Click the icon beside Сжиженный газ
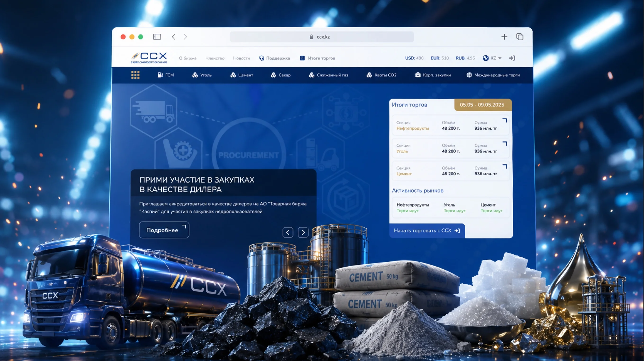 [312, 75]
